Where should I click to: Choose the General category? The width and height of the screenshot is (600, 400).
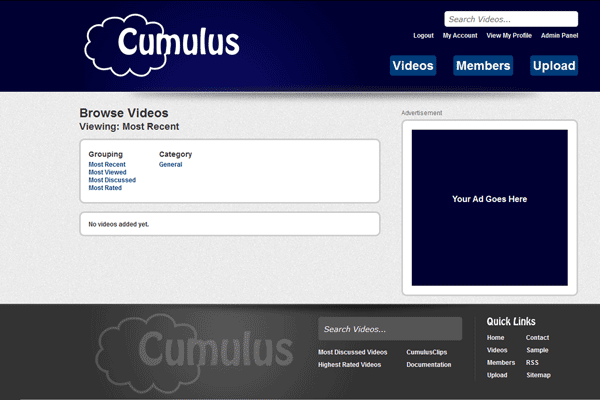(170, 164)
